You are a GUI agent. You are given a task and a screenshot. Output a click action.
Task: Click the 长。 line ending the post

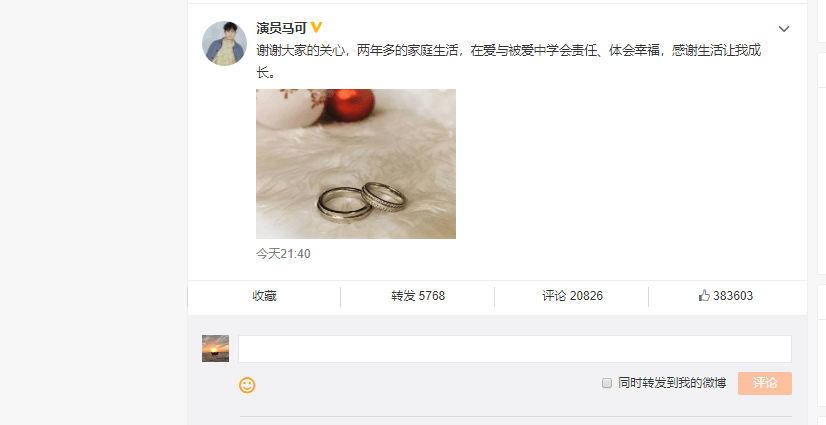click(x=266, y=73)
